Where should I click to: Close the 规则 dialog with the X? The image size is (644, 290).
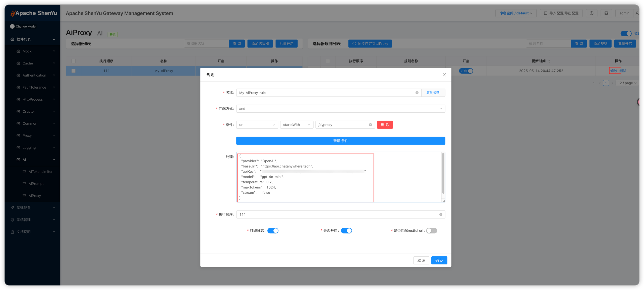pyautogui.click(x=444, y=75)
